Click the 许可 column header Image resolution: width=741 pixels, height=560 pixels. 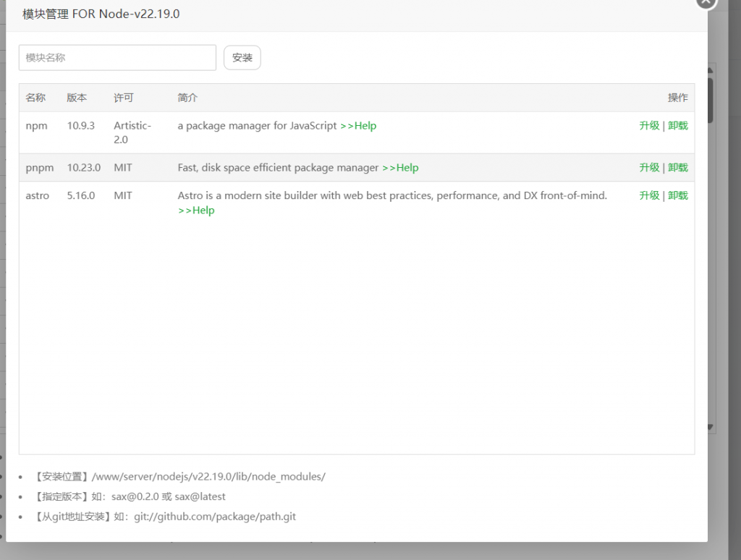click(124, 98)
